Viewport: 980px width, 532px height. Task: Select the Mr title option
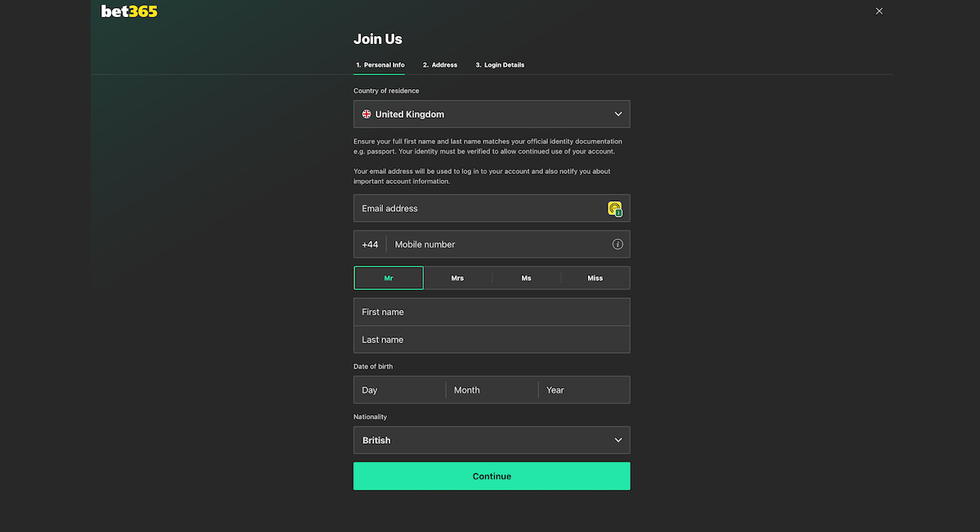[x=389, y=278]
